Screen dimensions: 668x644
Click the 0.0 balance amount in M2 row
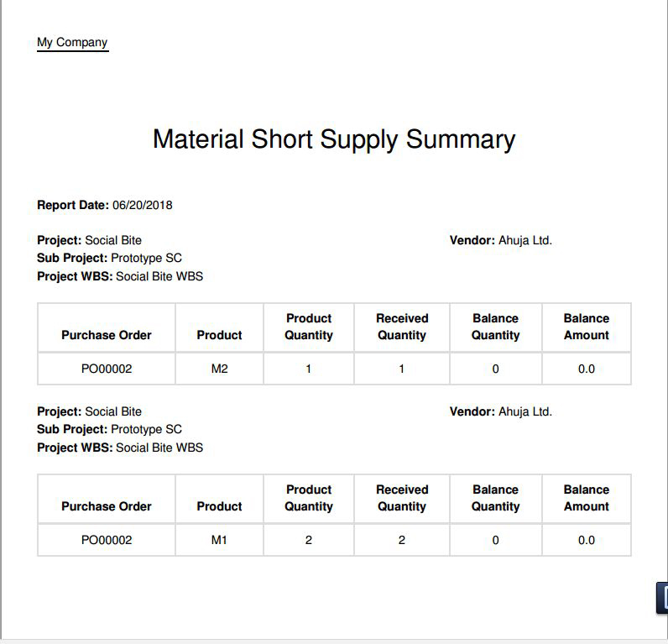pyautogui.click(x=587, y=369)
